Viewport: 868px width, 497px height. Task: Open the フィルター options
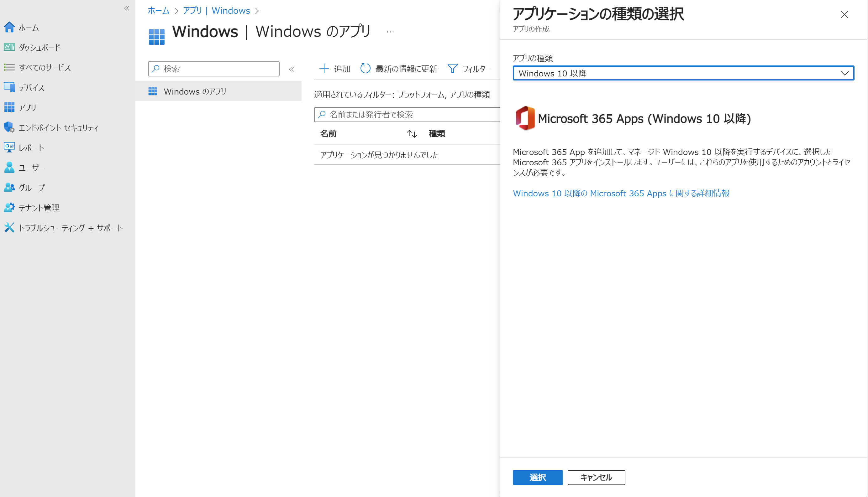[x=470, y=69]
